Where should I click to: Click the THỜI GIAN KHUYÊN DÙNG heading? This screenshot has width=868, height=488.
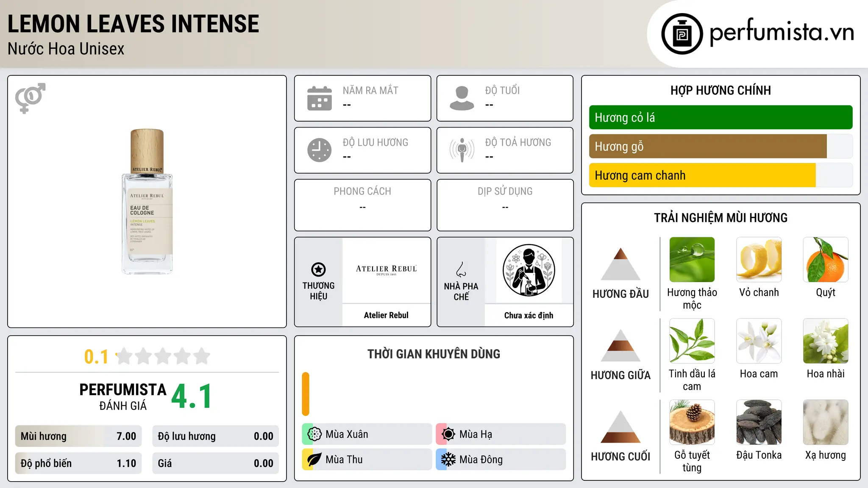[x=434, y=354]
